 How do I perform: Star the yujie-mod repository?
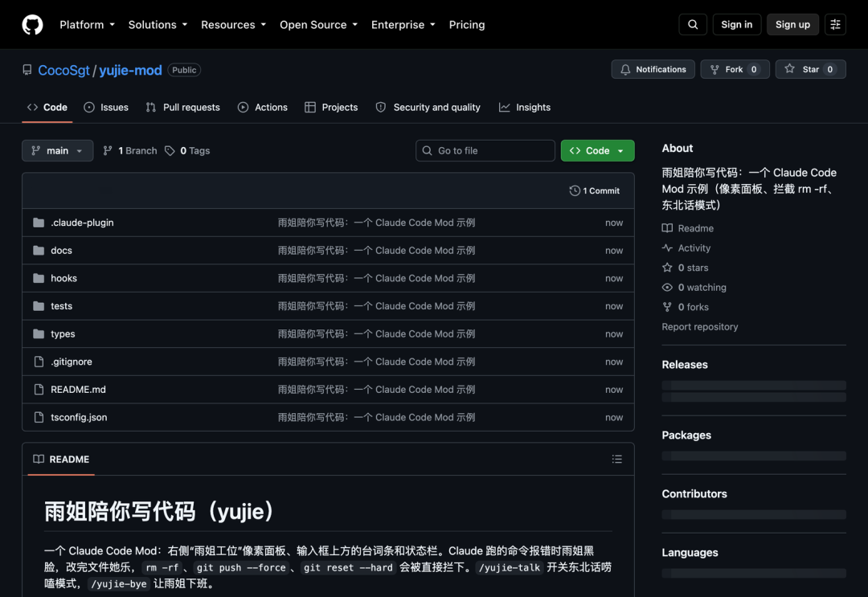(810, 69)
